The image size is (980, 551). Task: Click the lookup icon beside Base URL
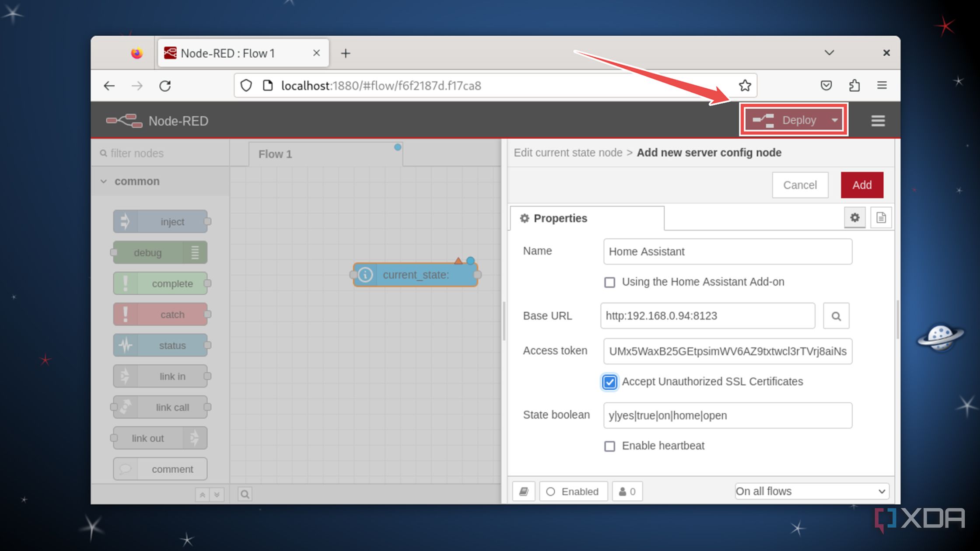(836, 316)
